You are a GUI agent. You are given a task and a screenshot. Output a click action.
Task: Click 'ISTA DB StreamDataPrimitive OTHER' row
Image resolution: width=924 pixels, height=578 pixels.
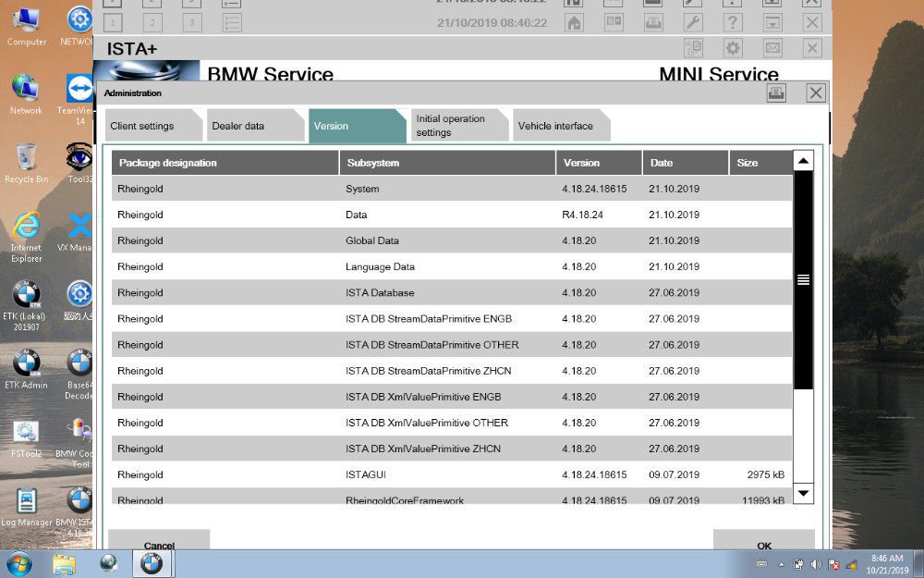[x=452, y=344]
